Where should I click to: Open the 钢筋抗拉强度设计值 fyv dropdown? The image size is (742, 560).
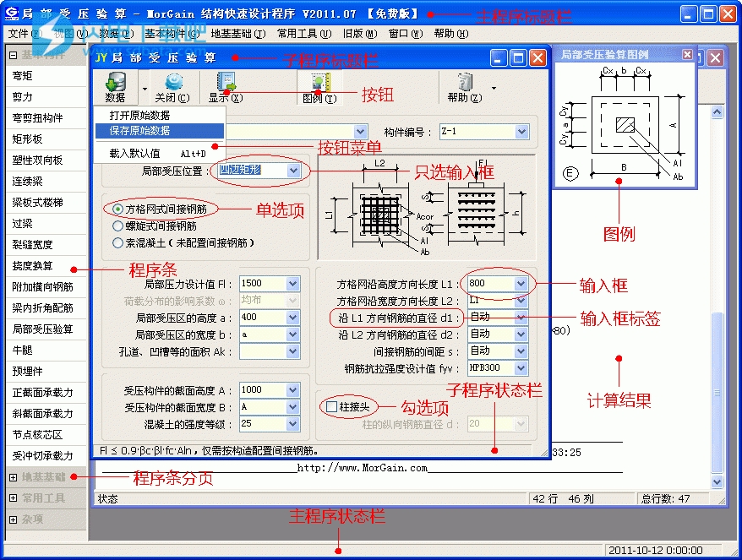521,368
